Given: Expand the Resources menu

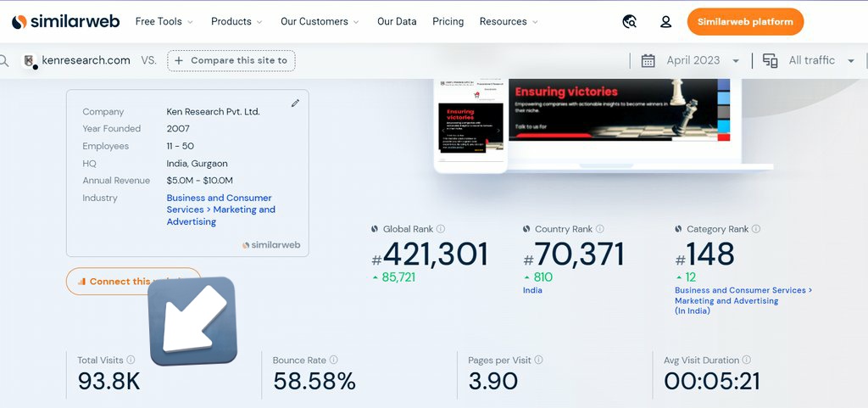Looking at the screenshot, I should [x=509, y=21].
